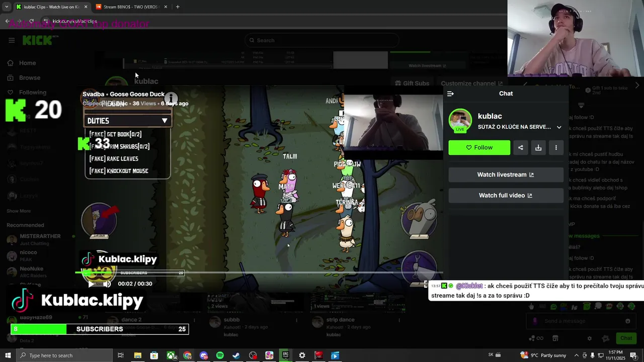Collapse the clip chat panel icon
The height and width of the screenshot is (362, 644).
coord(450,94)
